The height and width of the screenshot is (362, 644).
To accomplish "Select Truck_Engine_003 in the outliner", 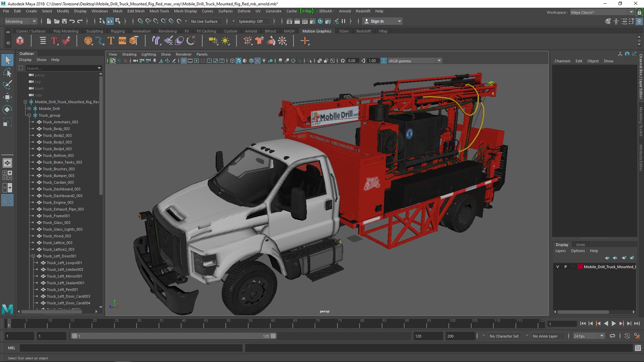I will [58, 202].
